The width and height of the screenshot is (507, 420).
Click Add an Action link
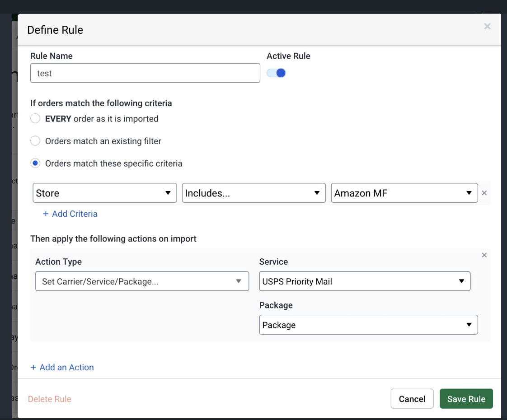point(62,367)
